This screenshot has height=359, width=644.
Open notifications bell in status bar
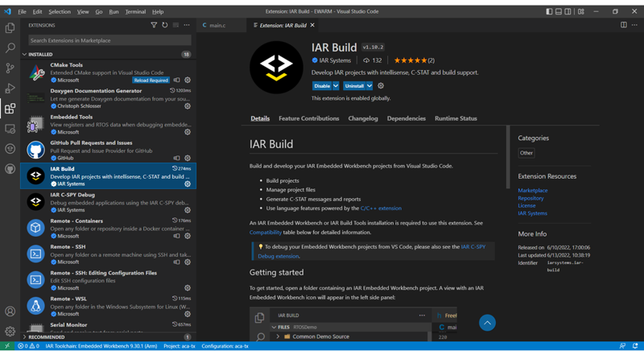point(635,346)
